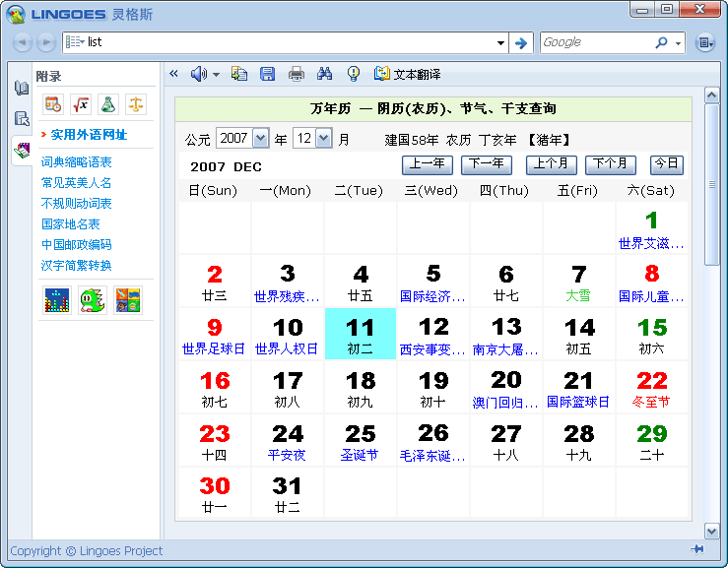Expand the Google search engine dropdown

pos(679,43)
